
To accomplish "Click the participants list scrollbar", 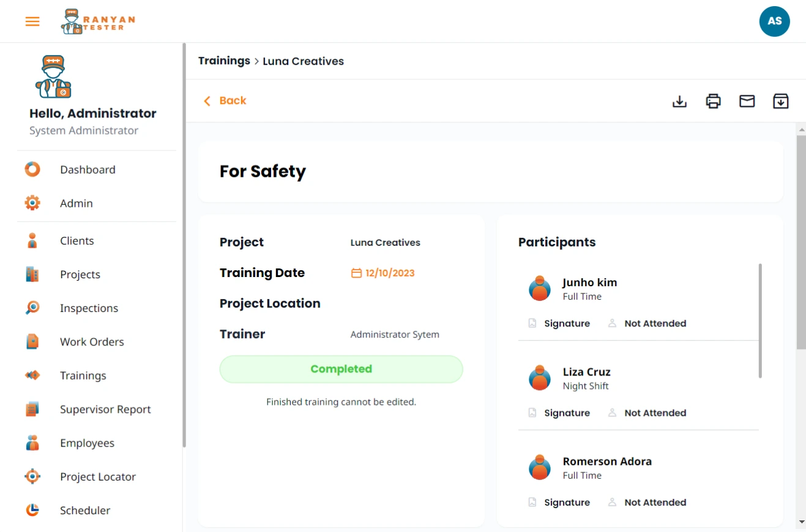I will [760, 320].
